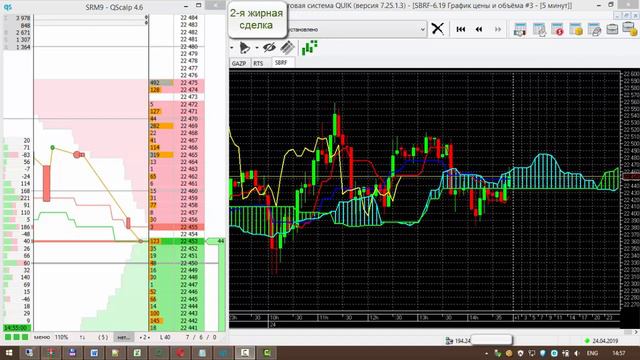Click the greyed fast-forward double-arrow button

(498, 29)
